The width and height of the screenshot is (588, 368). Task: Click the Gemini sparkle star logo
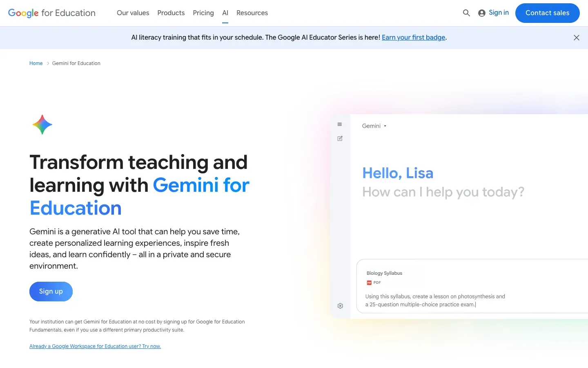tap(42, 125)
